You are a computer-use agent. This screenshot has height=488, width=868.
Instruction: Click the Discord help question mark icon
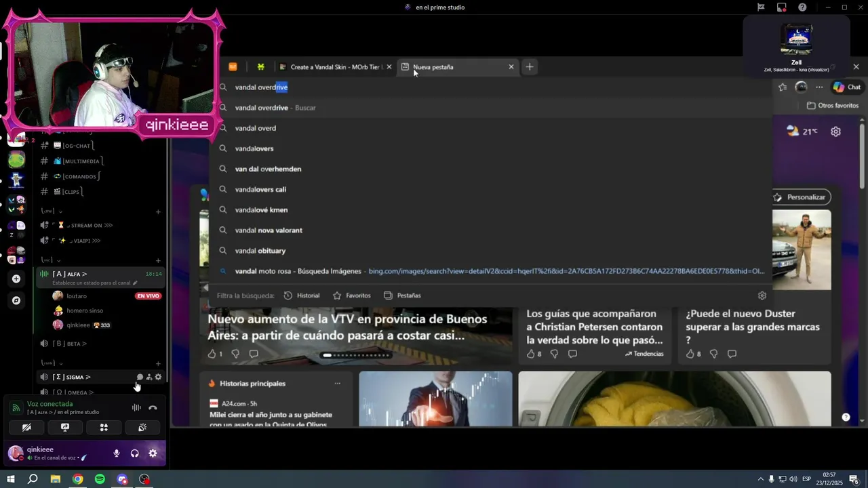click(802, 7)
